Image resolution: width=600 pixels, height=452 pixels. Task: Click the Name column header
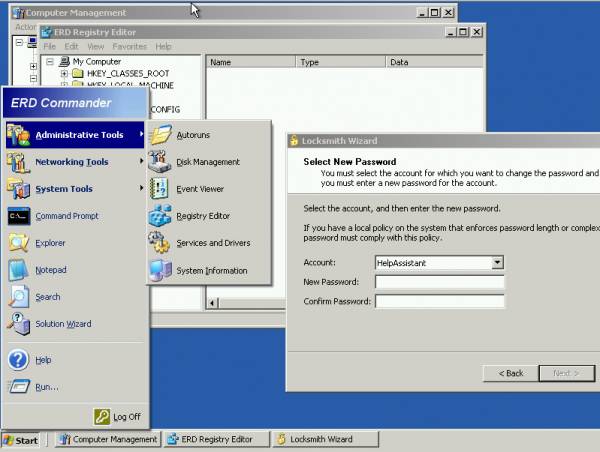(x=251, y=62)
